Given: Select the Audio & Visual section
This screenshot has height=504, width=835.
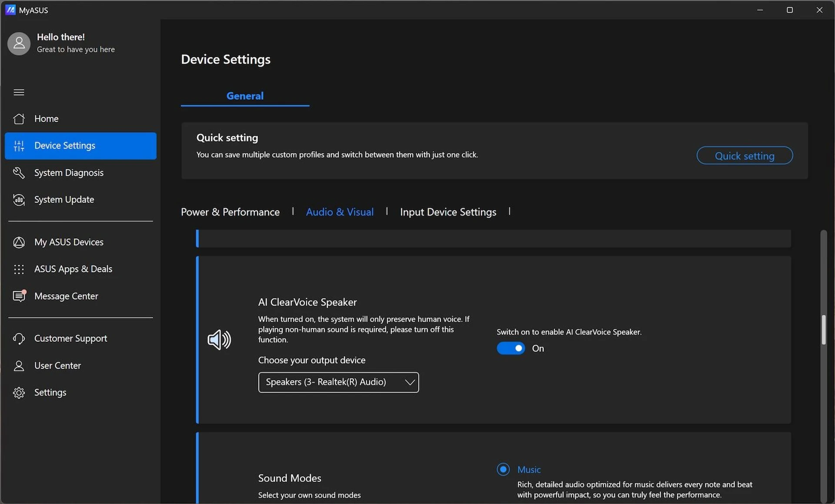Looking at the screenshot, I should coord(340,212).
